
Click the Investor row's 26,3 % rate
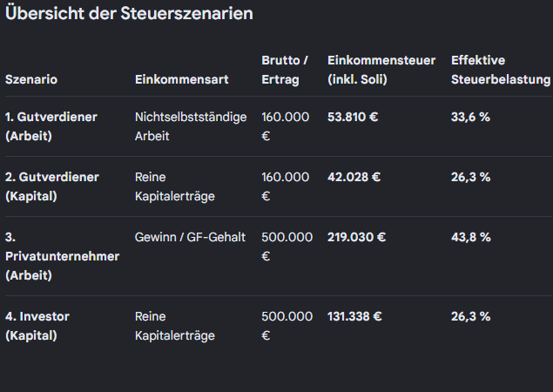pyautogui.click(x=471, y=316)
